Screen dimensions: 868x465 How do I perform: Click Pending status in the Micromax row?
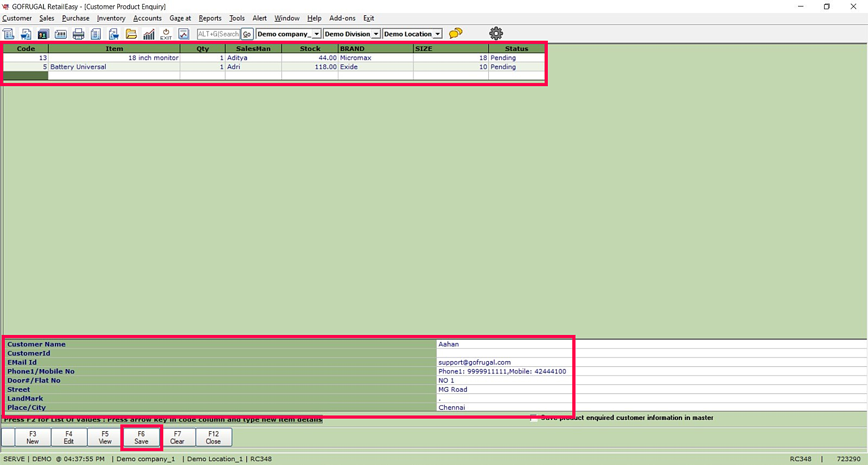(516, 58)
